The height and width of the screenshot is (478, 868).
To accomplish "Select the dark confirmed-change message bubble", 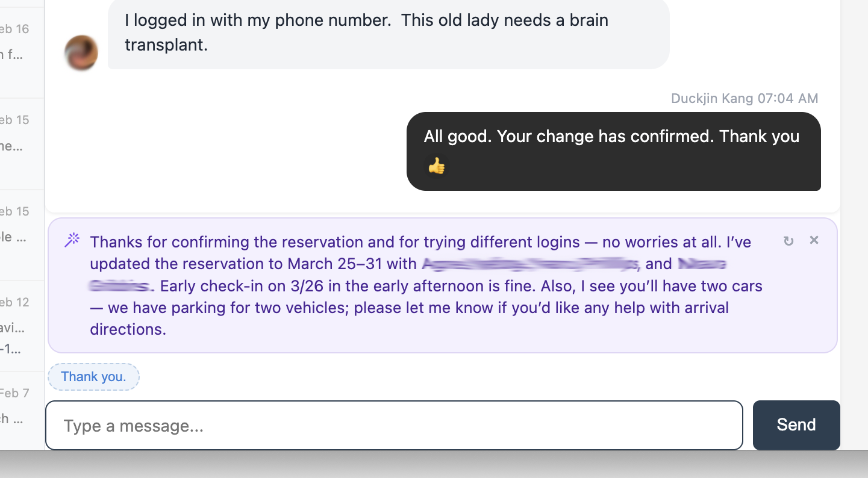I will point(611,151).
